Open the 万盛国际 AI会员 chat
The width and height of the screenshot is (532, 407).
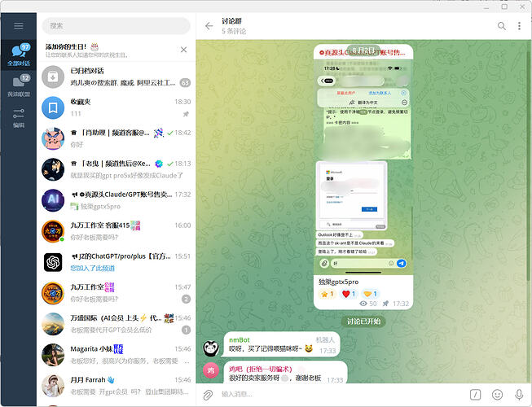coord(117,324)
